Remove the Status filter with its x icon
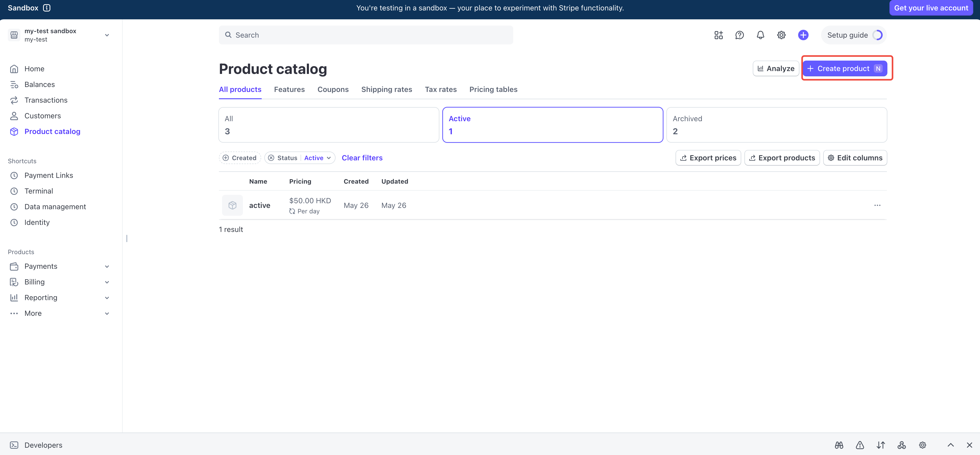Image resolution: width=980 pixels, height=455 pixels. point(271,158)
